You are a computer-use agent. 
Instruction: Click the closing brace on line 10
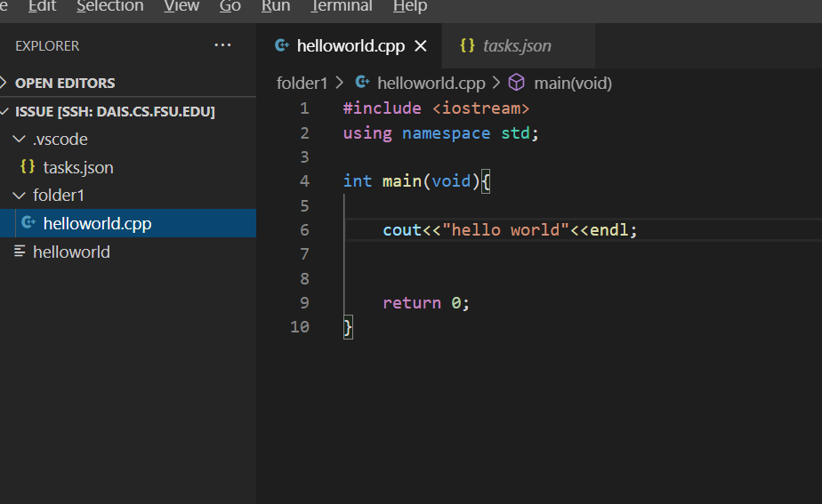(348, 327)
